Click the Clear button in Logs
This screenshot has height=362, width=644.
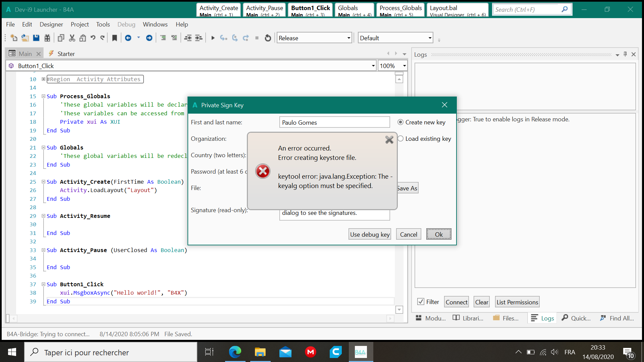[482, 302]
